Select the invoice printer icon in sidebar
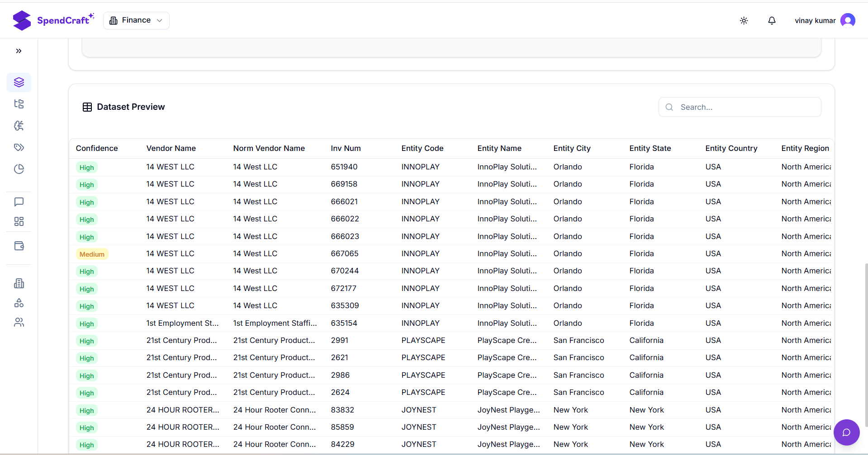Image resolution: width=868 pixels, height=455 pixels. [19, 283]
